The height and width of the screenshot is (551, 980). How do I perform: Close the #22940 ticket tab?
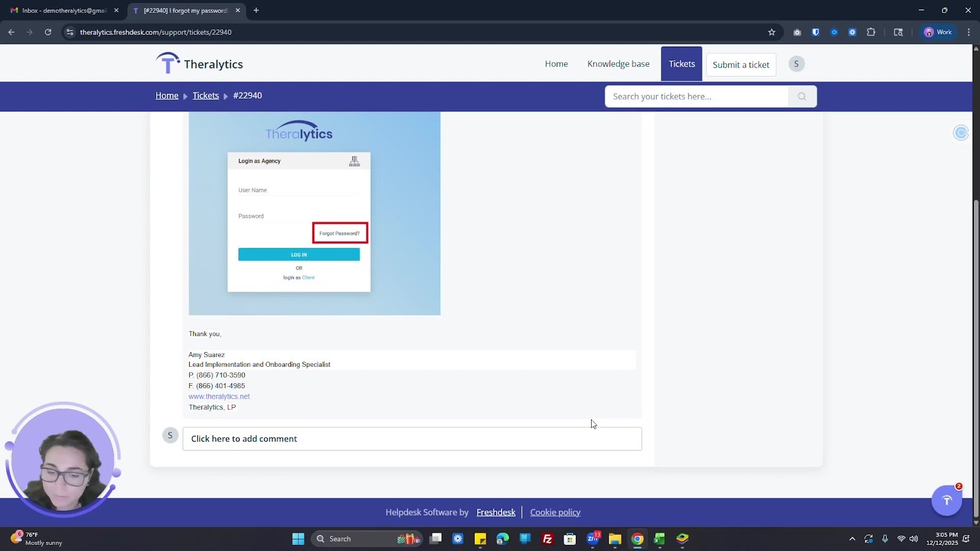(238, 10)
